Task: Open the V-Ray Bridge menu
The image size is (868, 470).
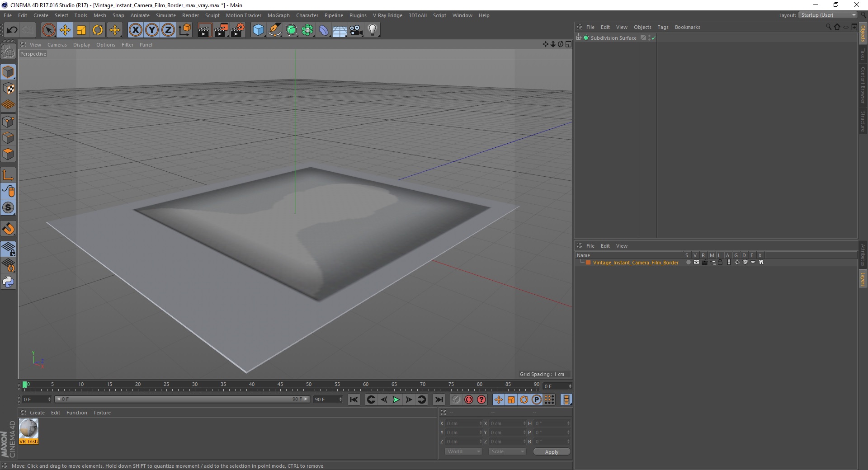Action: [x=387, y=15]
